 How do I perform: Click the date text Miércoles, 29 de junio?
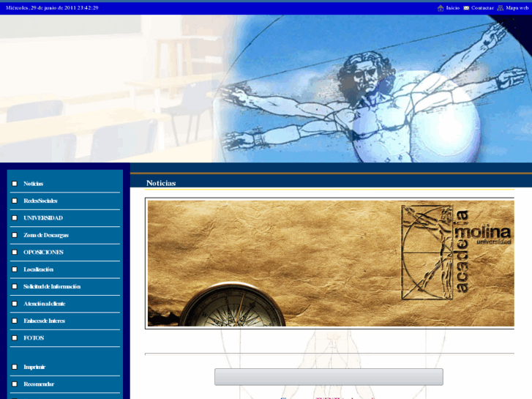click(x=52, y=8)
